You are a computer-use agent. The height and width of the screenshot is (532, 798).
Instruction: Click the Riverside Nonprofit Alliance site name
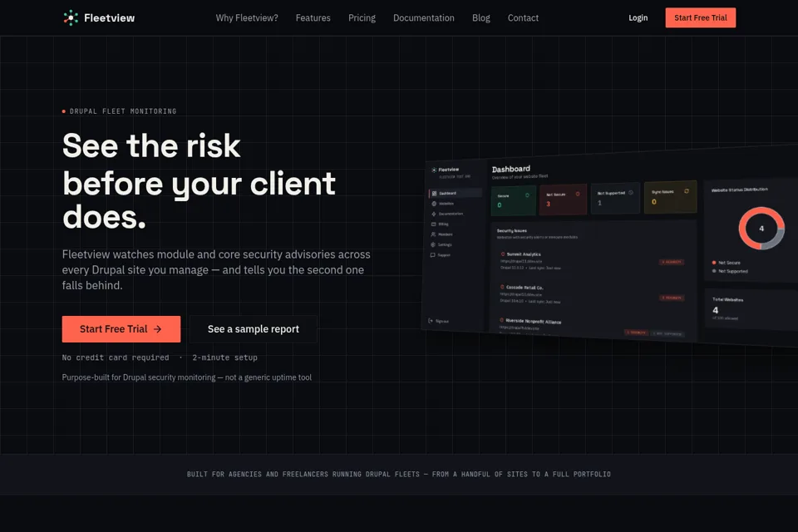(x=534, y=322)
